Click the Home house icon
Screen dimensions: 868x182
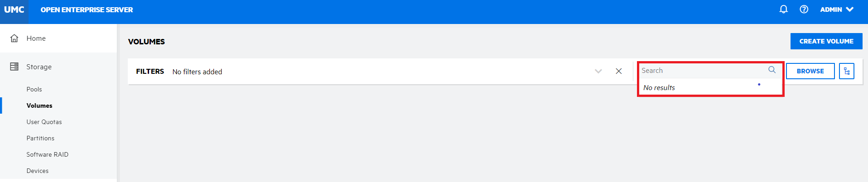tap(14, 38)
